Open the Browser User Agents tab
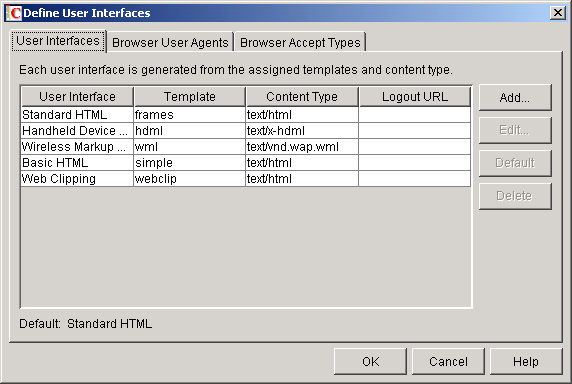The width and height of the screenshot is (572, 384). [x=170, y=43]
